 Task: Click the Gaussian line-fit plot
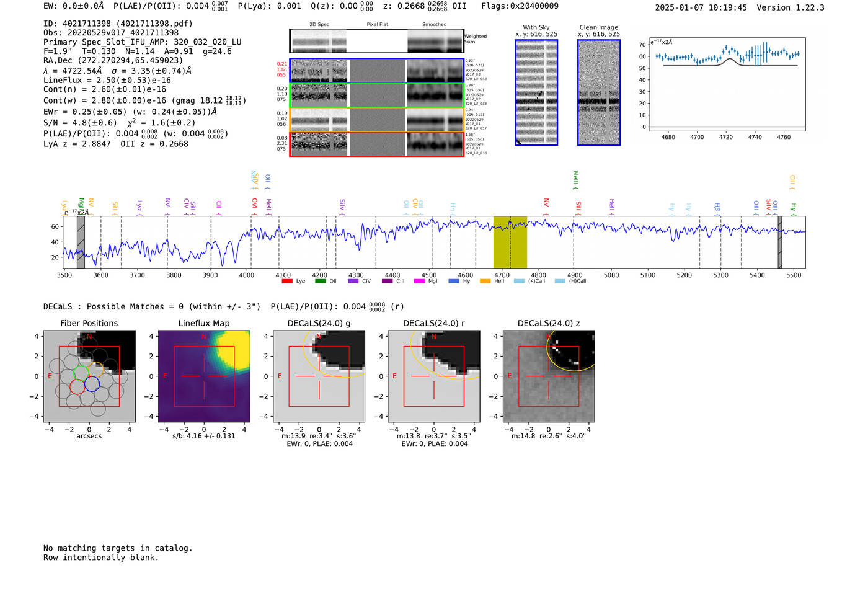[x=727, y=86]
